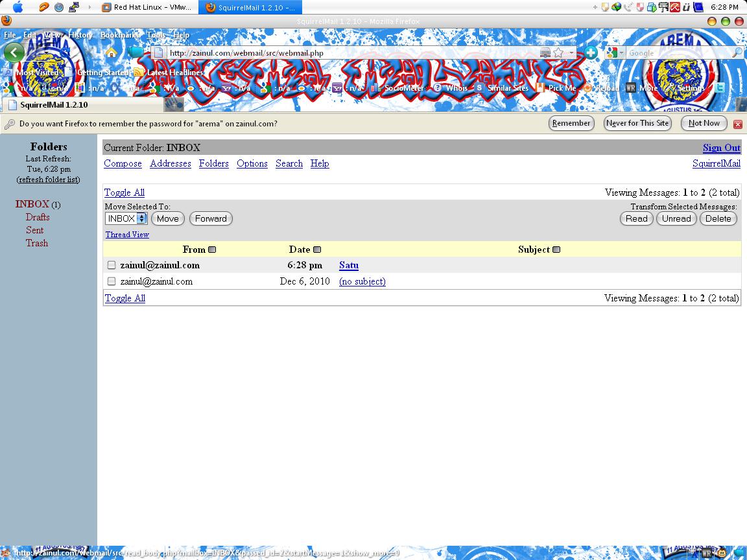
Task: Click the Sign Out link
Action: pyautogui.click(x=721, y=148)
